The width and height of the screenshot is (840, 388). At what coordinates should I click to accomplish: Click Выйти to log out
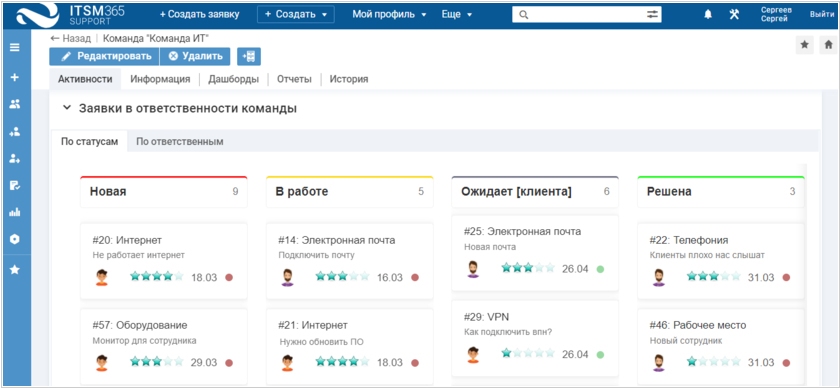[822, 14]
